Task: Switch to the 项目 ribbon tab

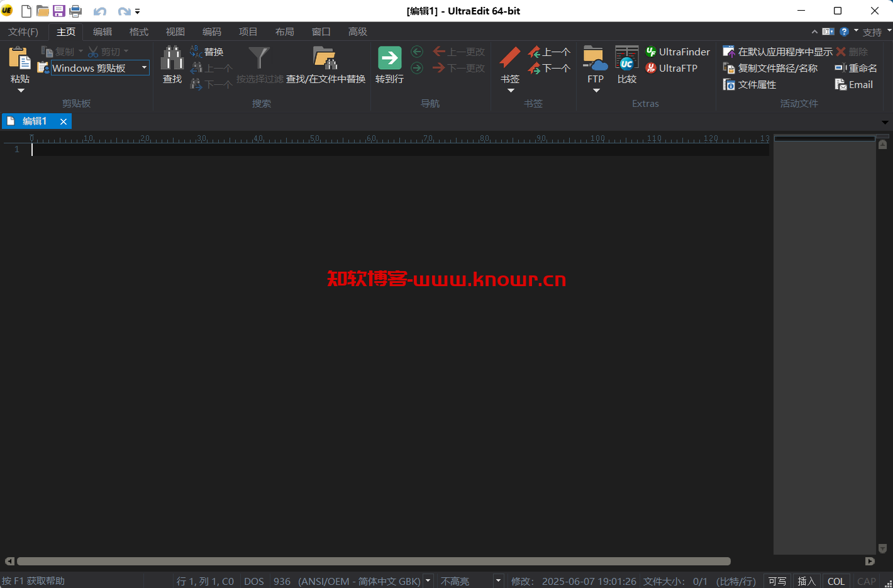Action: (x=248, y=31)
